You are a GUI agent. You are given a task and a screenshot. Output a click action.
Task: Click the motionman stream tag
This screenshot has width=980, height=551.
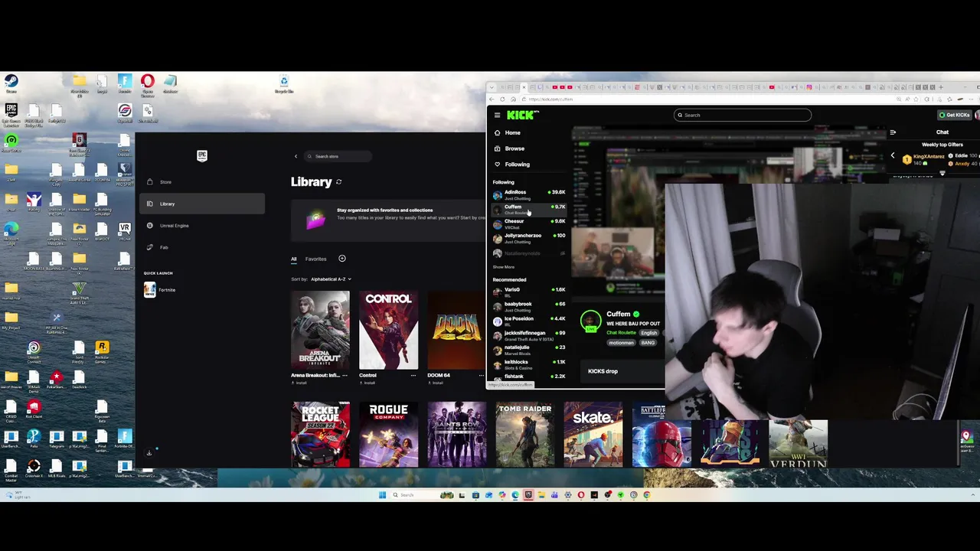click(x=621, y=343)
